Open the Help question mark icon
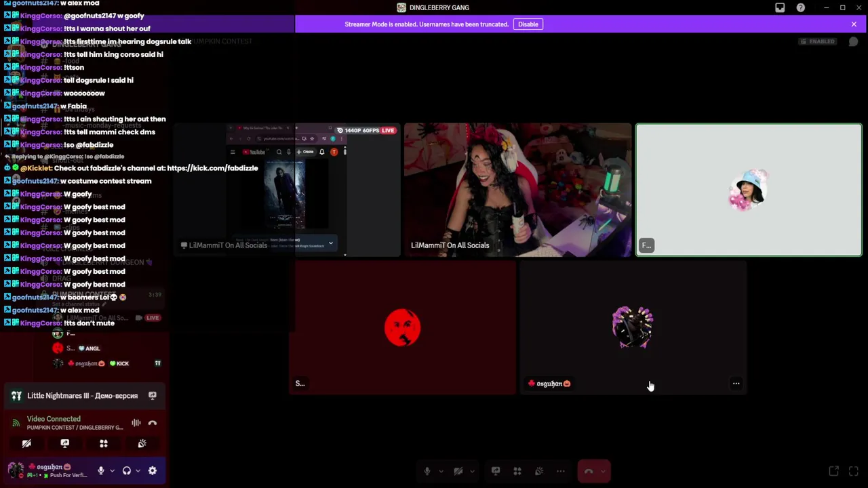This screenshot has width=868, height=488. coord(801,7)
